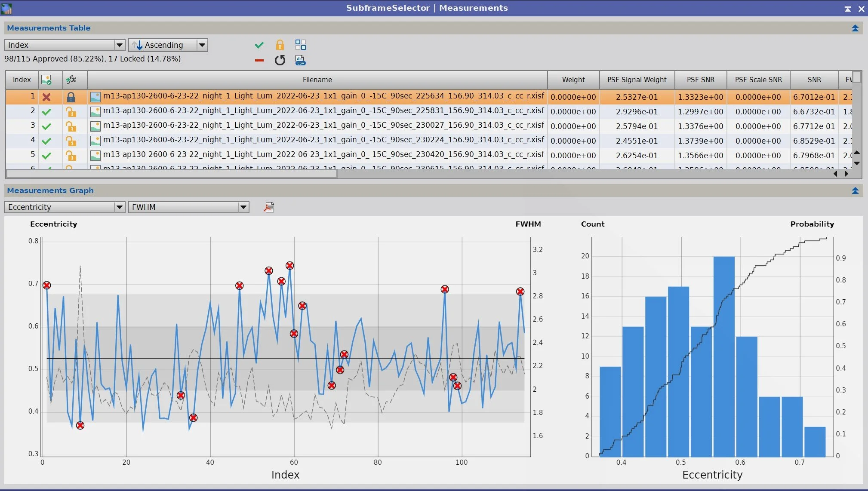
Task: Open the Index sort property dropdown
Action: [x=119, y=45]
